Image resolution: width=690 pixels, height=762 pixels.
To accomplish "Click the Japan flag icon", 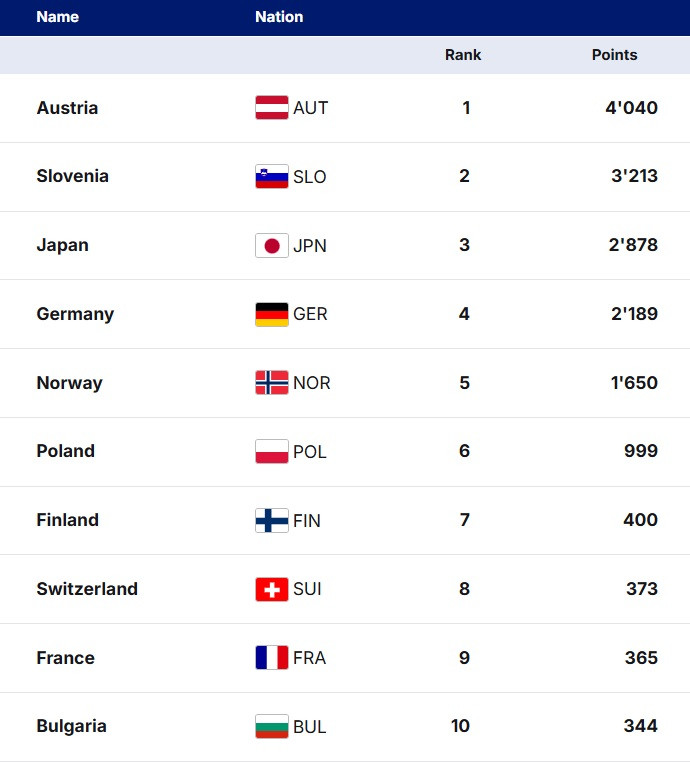I will pyautogui.click(x=272, y=245).
